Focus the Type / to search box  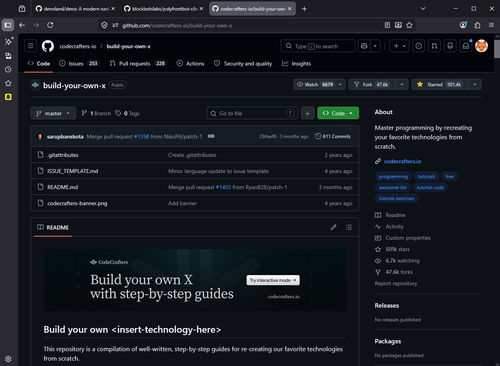pyautogui.click(x=318, y=46)
